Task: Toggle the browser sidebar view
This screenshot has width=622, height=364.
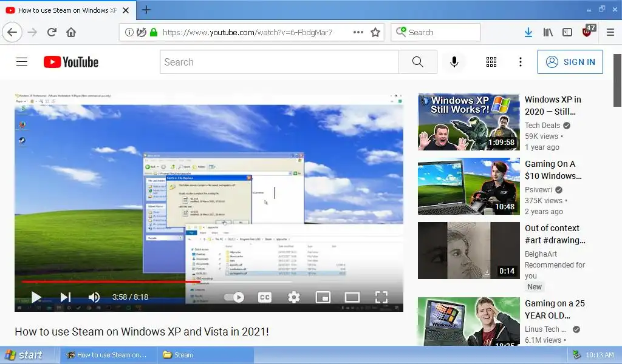Action: pyautogui.click(x=567, y=33)
